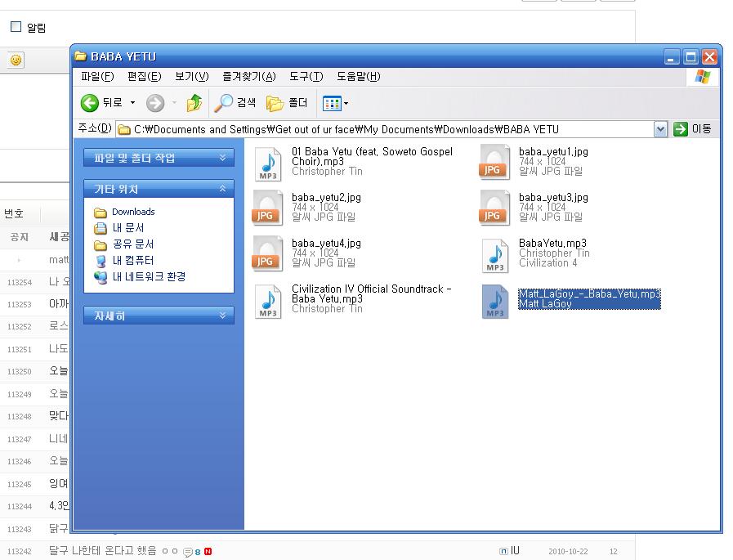The height and width of the screenshot is (560, 733).
Task: Click the comment count 8 on post 113242
Action: pos(197,552)
